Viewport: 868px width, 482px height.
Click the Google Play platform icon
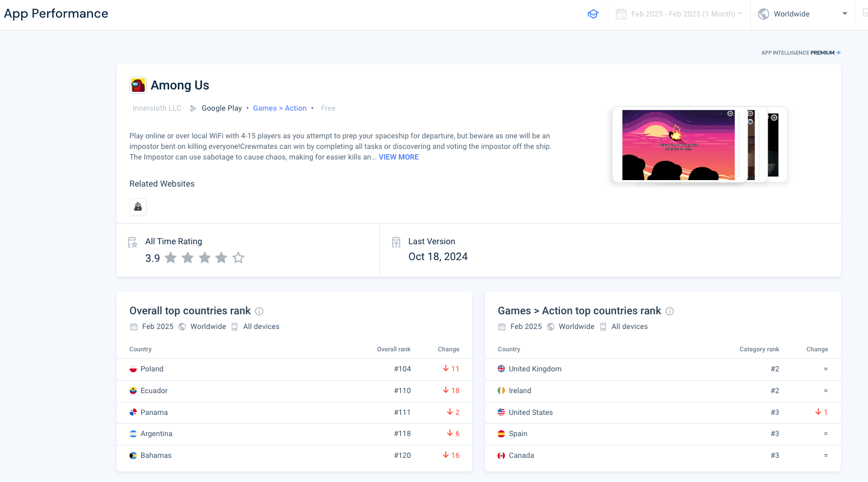point(193,108)
